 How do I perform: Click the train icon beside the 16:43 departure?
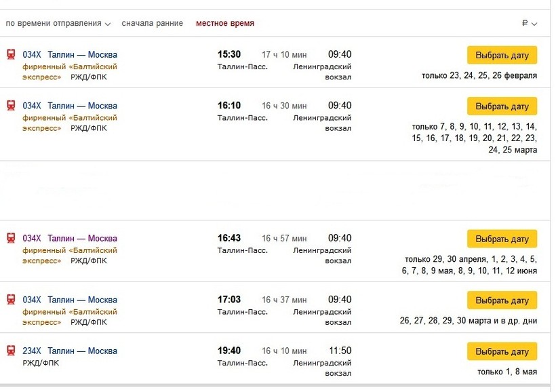point(11,238)
